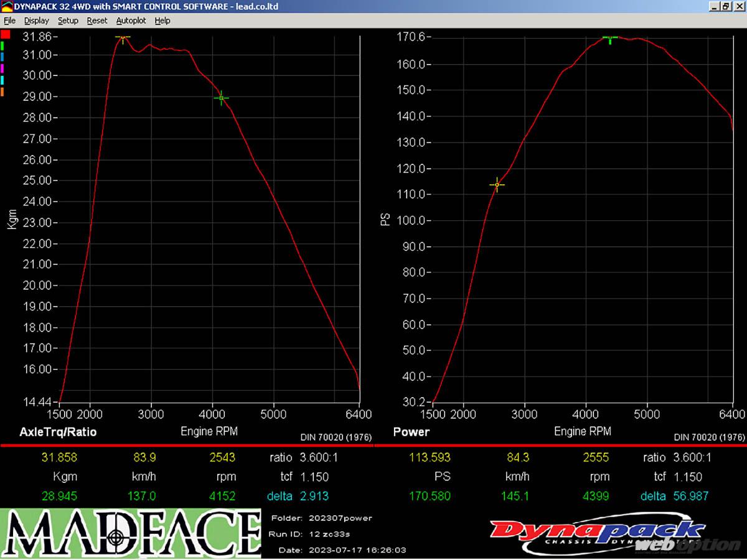
Task: Open the Help menu
Action: pos(162,21)
